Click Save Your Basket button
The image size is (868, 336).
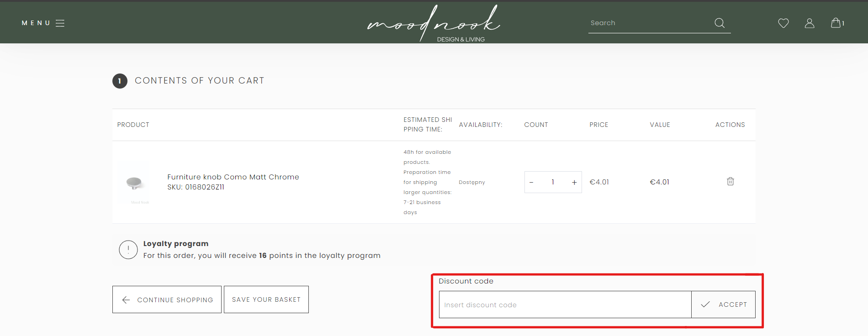tap(266, 299)
